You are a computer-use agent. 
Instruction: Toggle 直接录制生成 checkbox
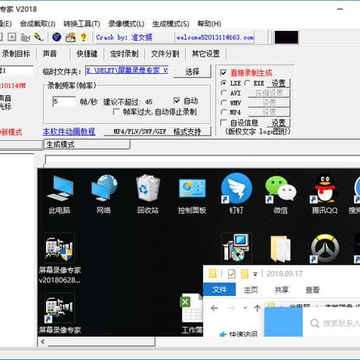pos(224,73)
